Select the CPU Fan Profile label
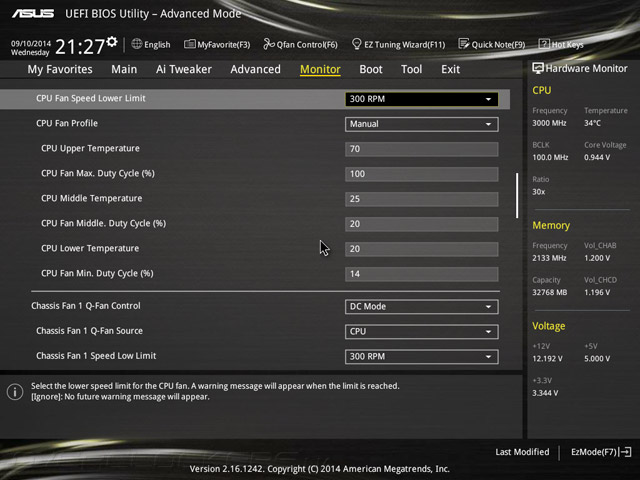The height and width of the screenshot is (480, 640). (67, 123)
